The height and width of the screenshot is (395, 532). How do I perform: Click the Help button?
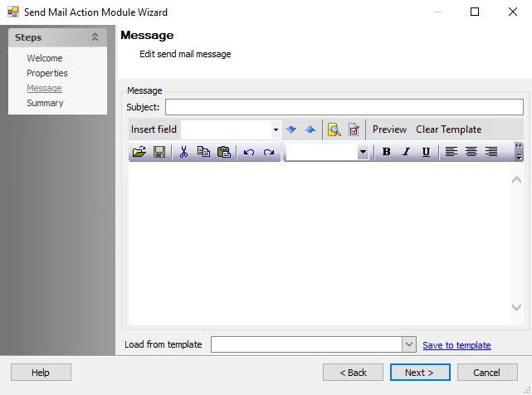click(x=41, y=373)
